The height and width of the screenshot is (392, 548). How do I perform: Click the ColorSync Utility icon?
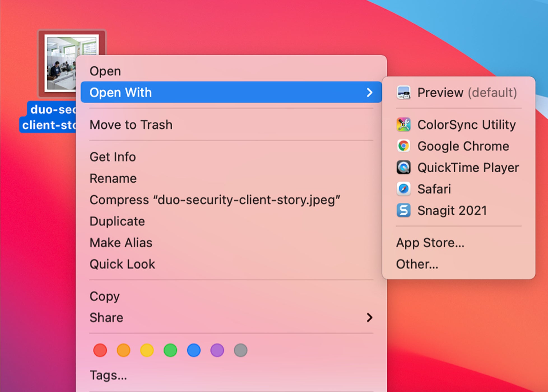pyautogui.click(x=403, y=125)
